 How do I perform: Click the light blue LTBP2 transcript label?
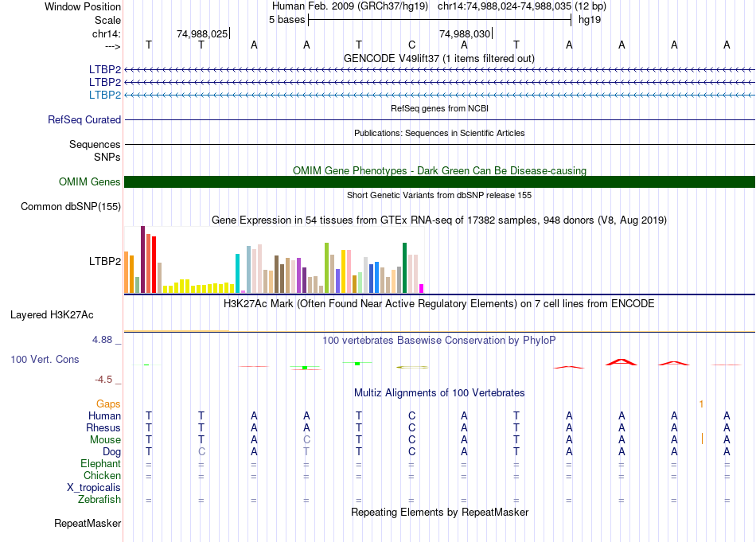pyautogui.click(x=104, y=95)
